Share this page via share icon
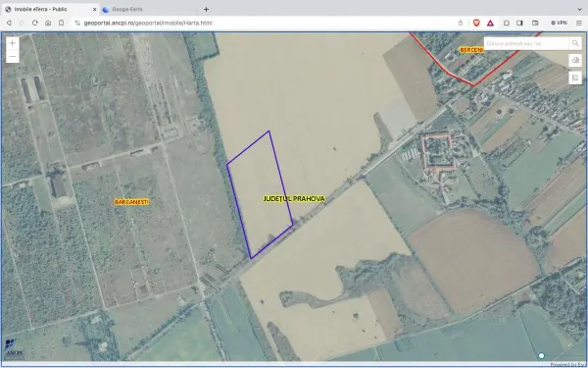 461,23
